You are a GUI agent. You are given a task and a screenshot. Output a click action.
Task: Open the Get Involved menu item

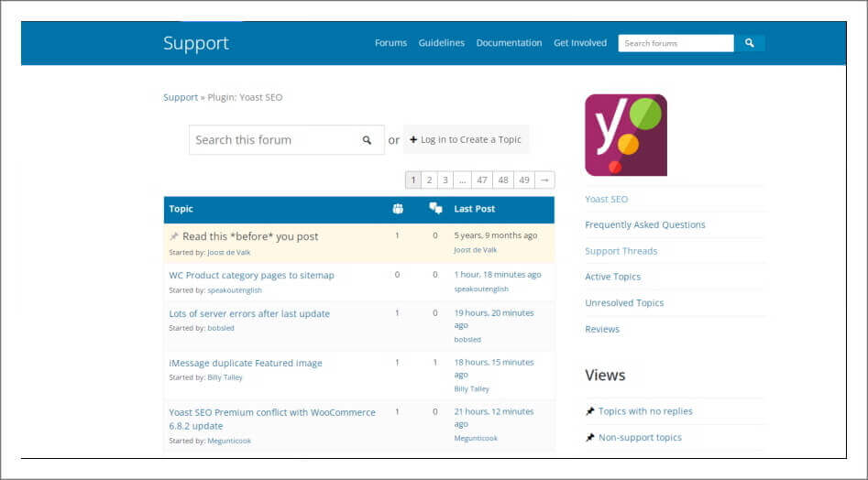point(580,42)
